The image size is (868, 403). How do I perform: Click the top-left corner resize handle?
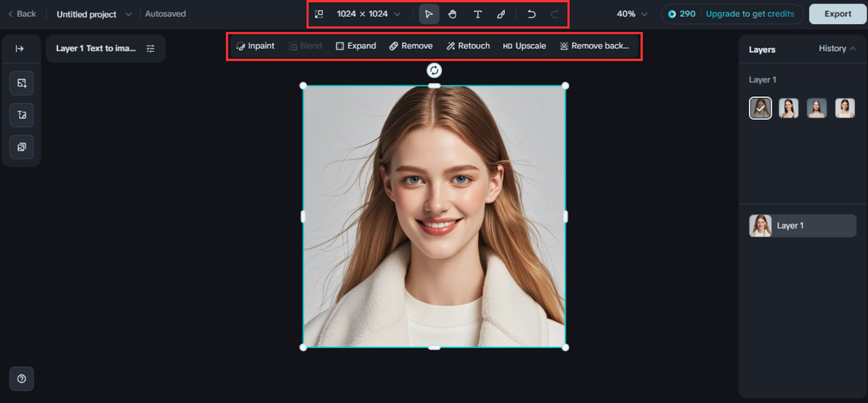pyautogui.click(x=303, y=85)
